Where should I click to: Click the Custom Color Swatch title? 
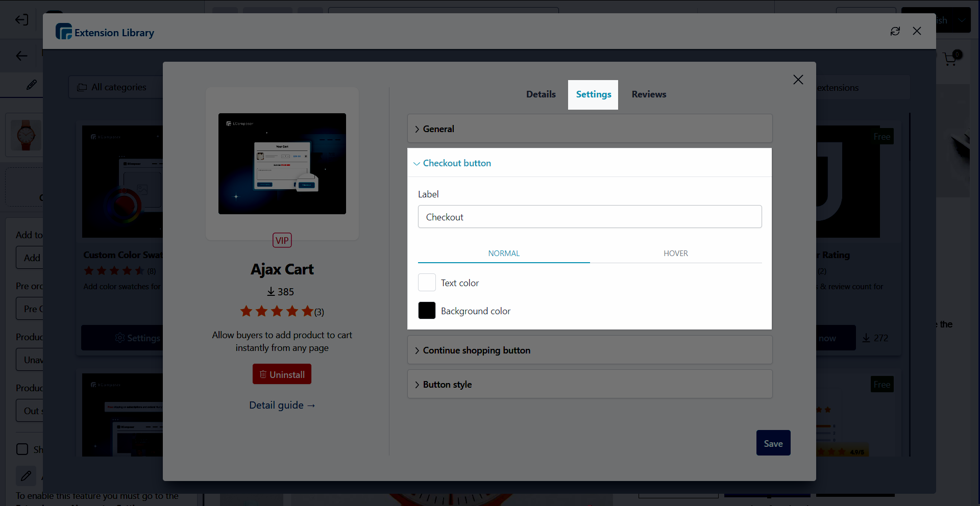[x=123, y=255]
